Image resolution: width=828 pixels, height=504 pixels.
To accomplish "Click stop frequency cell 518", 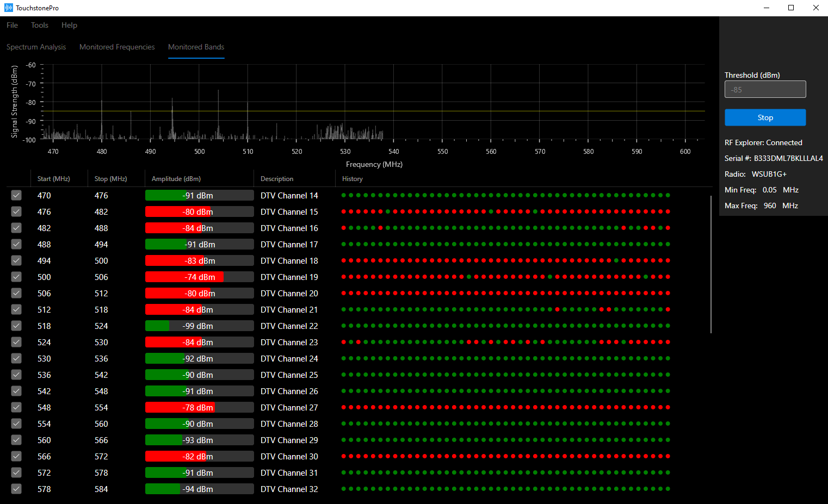I will coord(101,309).
